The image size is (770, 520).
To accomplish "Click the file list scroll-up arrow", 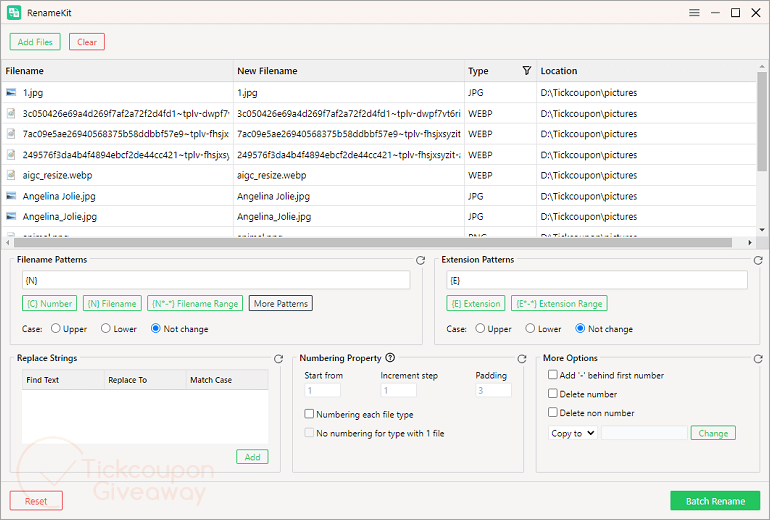I will [762, 66].
